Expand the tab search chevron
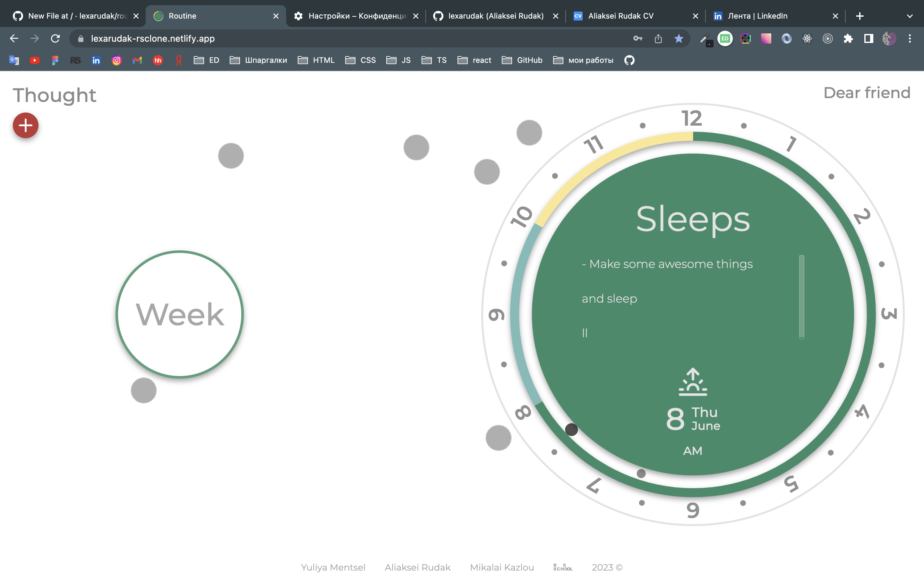 coord(910,16)
